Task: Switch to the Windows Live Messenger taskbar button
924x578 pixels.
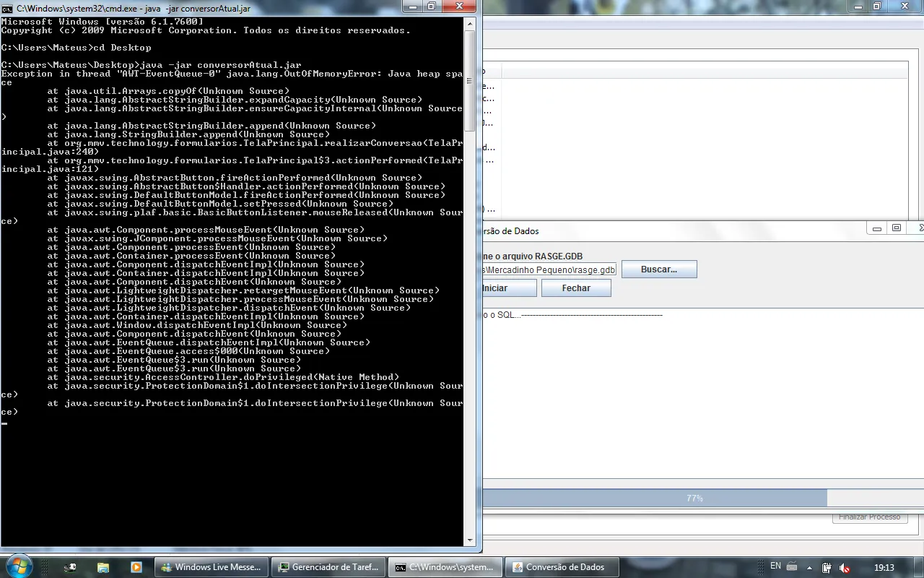Action: coord(212,567)
